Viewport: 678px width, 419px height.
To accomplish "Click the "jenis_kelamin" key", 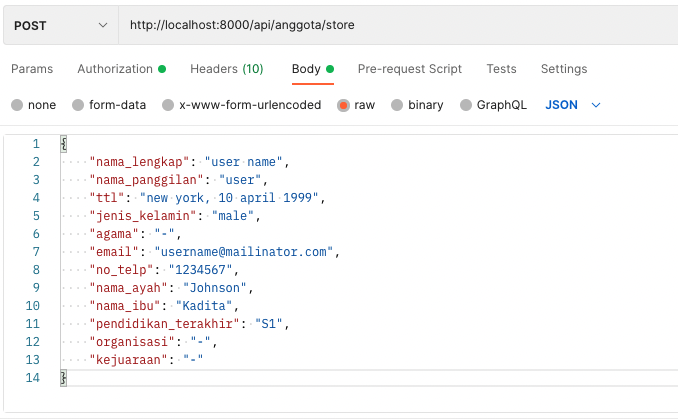I will point(143,216).
